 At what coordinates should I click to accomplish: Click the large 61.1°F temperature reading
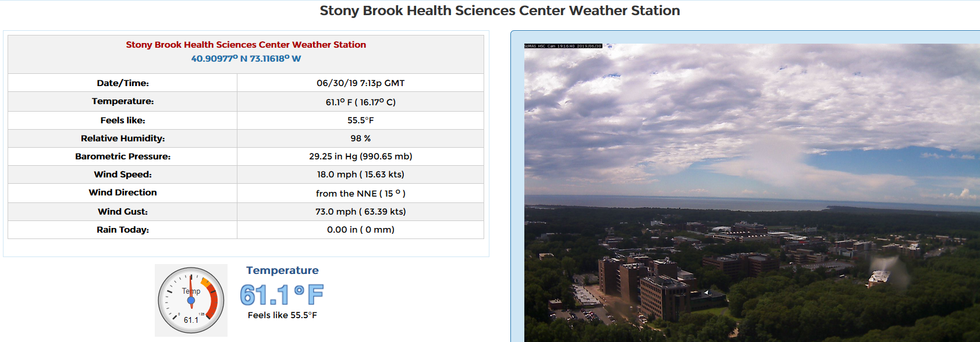click(282, 295)
